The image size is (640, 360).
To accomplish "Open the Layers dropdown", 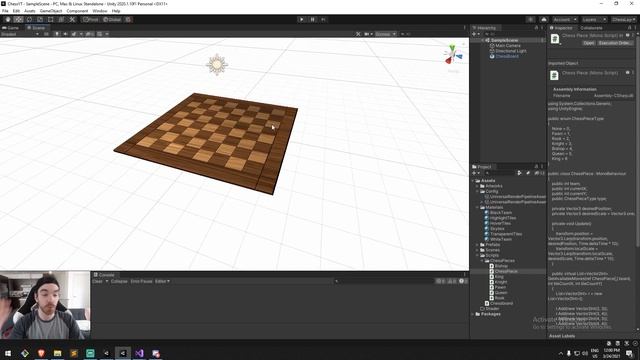I will (x=594, y=19).
